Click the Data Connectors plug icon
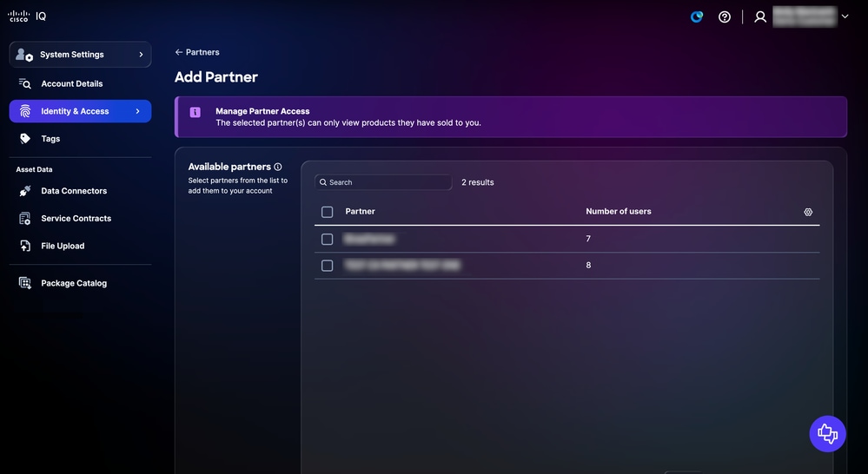Image resolution: width=868 pixels, height=474 pixels. [25, 191]
